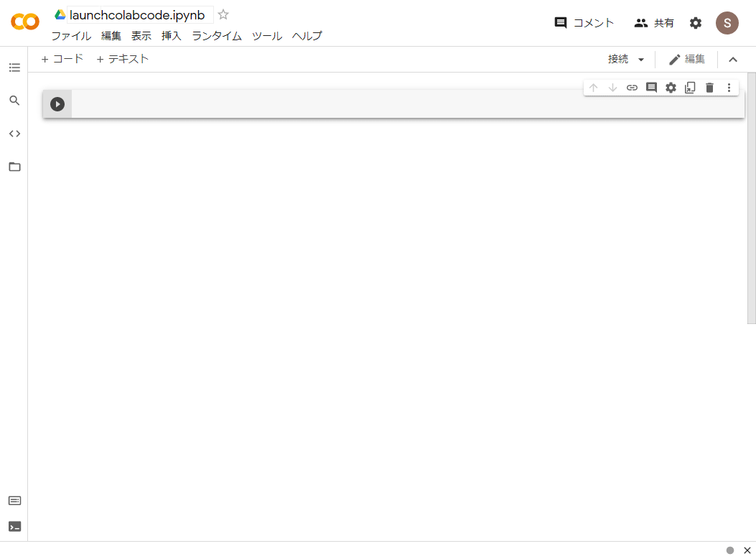The height and width of the screenshot is (559, 756).
Task: Open the file browser sidebar panel
Action: [14, 167]
